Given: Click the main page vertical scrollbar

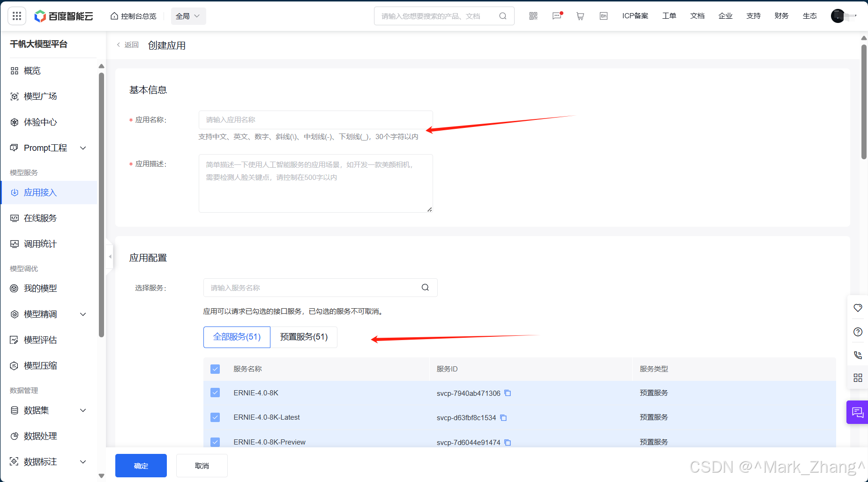Looking at the screenshot, I should click(x=864, y=101).
